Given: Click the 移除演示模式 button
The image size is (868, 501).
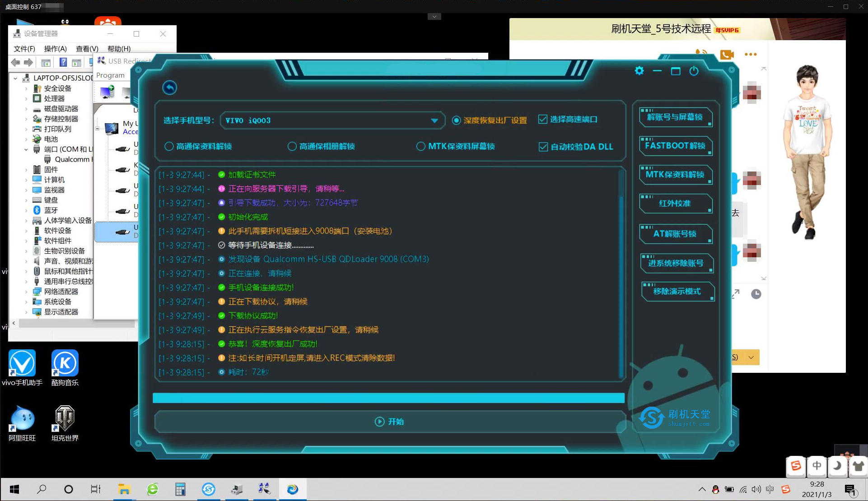Looking at the screenshot, I should point(677,292).
